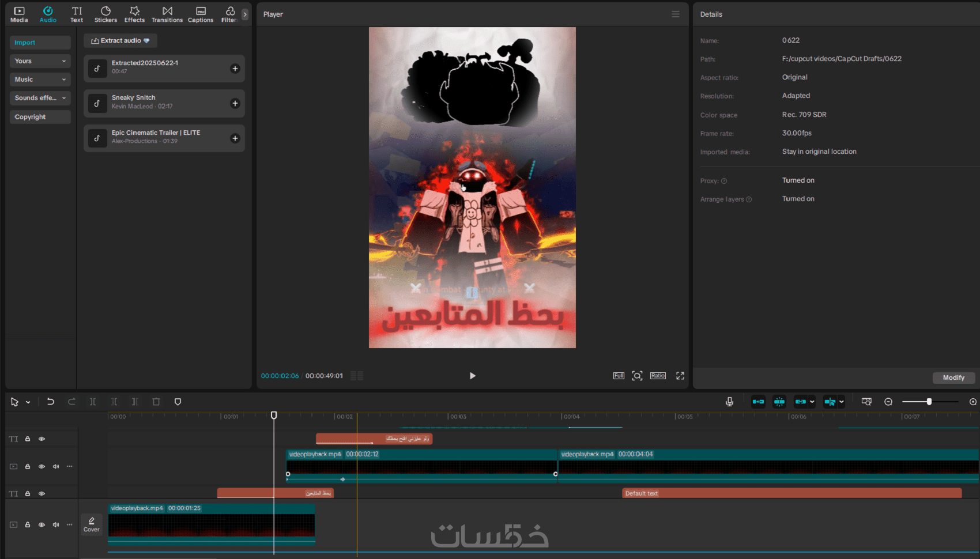The height and width of the screenshot is (559, 980).
Task: Switch to the Captions tab
Action: pos(201,14)
